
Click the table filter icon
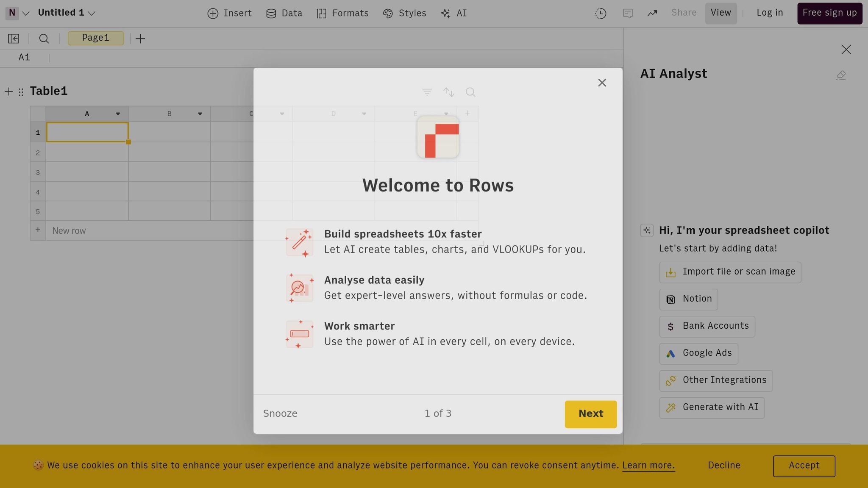tap(427, 92)
